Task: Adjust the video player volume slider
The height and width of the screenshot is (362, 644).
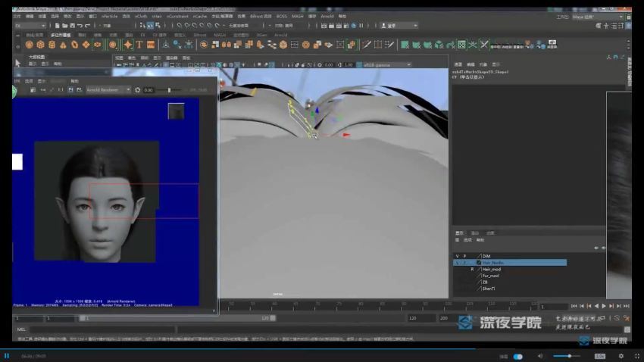Action: (x=567, y=356)
